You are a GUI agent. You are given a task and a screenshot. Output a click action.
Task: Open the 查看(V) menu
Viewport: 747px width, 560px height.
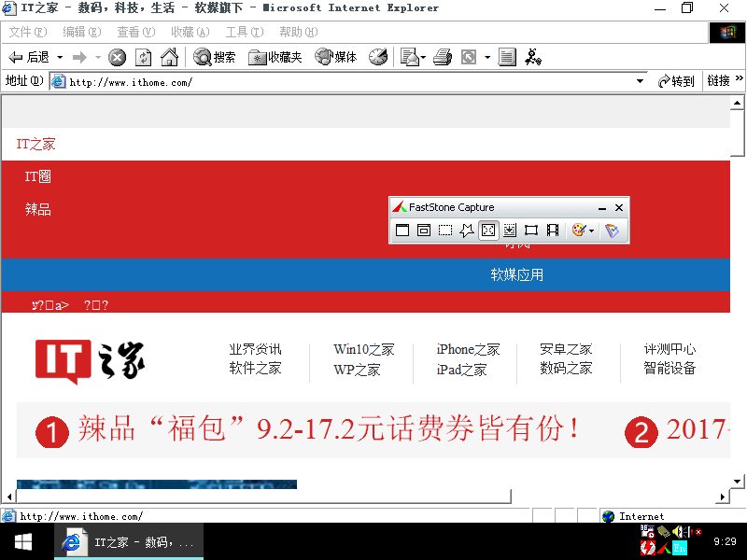(136, 32)
